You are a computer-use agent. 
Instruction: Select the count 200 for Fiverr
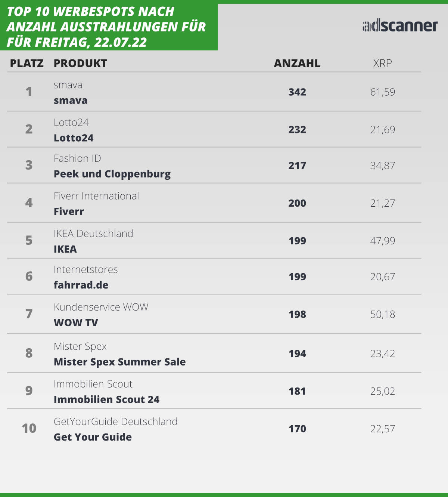coord(297,203)
